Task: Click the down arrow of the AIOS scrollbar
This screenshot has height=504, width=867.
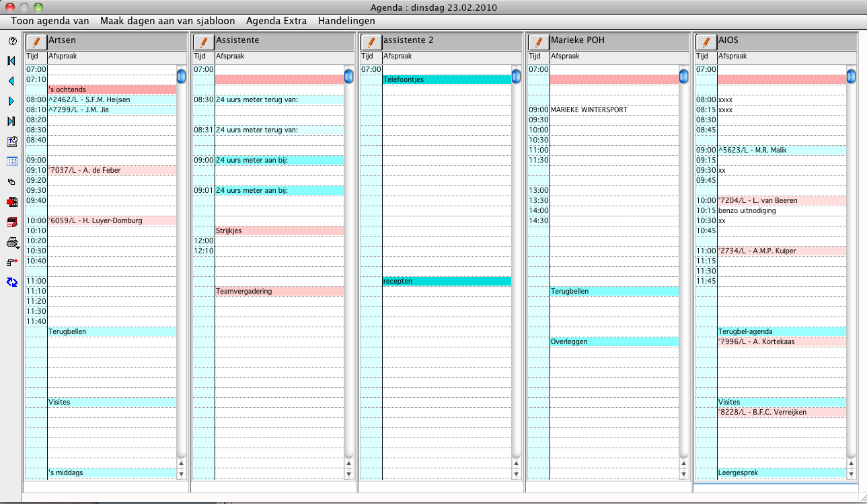Action: [x=851, y=474]
